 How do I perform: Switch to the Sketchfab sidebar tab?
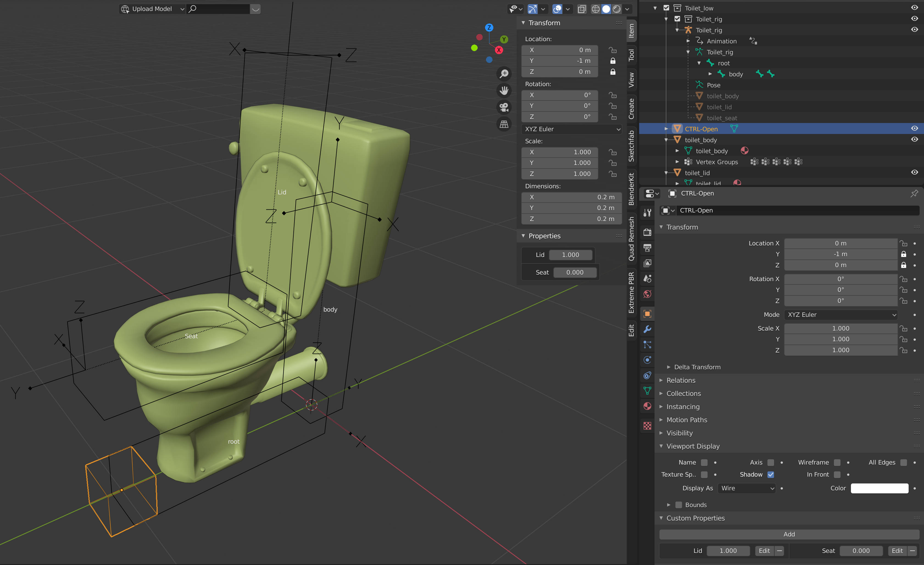point(631,144)
